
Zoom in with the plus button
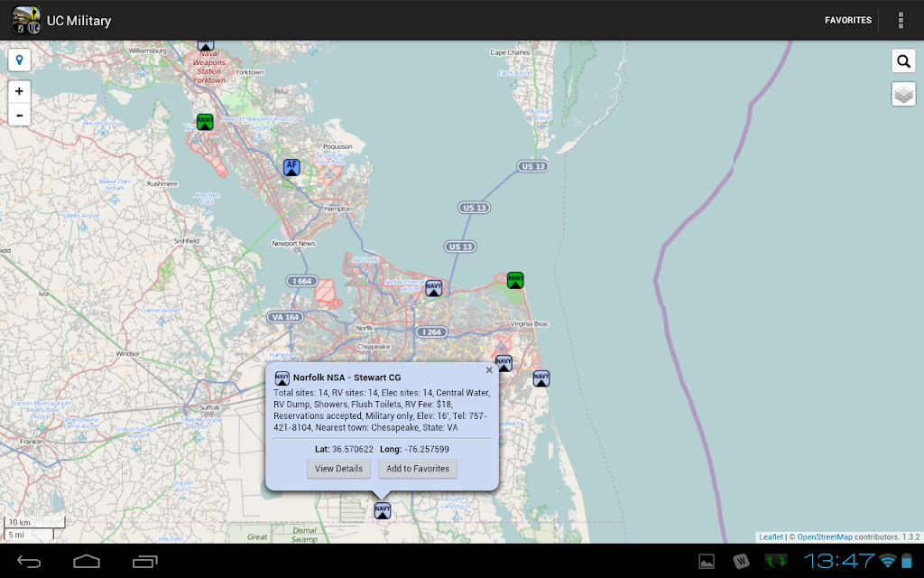(20, 91)
